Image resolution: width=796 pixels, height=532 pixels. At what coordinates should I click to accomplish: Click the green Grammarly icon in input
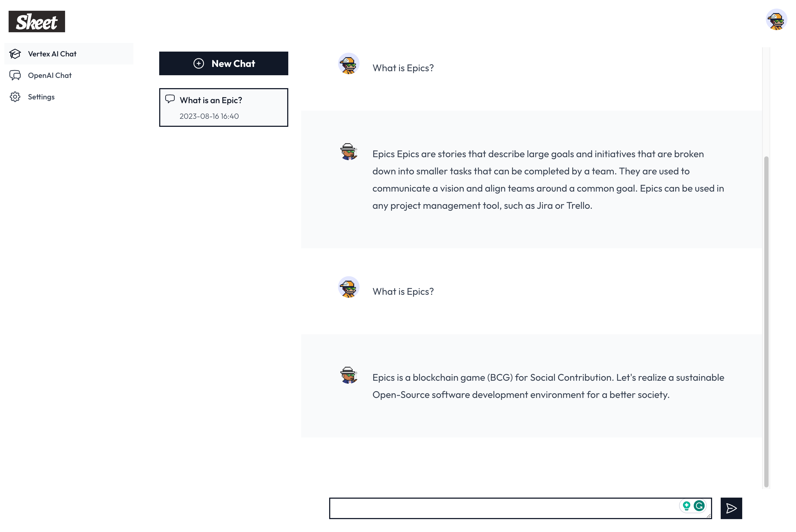[x=699, y=506]
